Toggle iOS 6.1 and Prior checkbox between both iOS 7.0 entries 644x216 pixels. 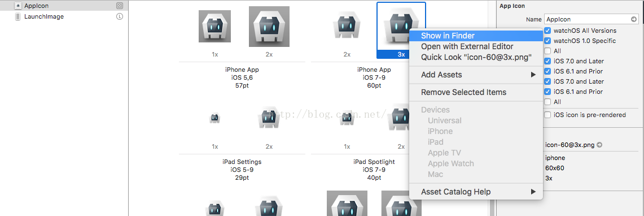(547, 71)
